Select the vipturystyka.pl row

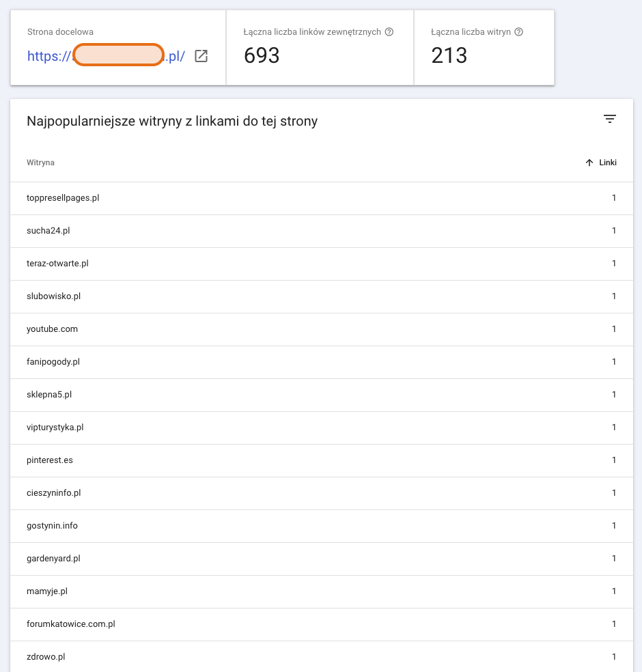[55, 428]
